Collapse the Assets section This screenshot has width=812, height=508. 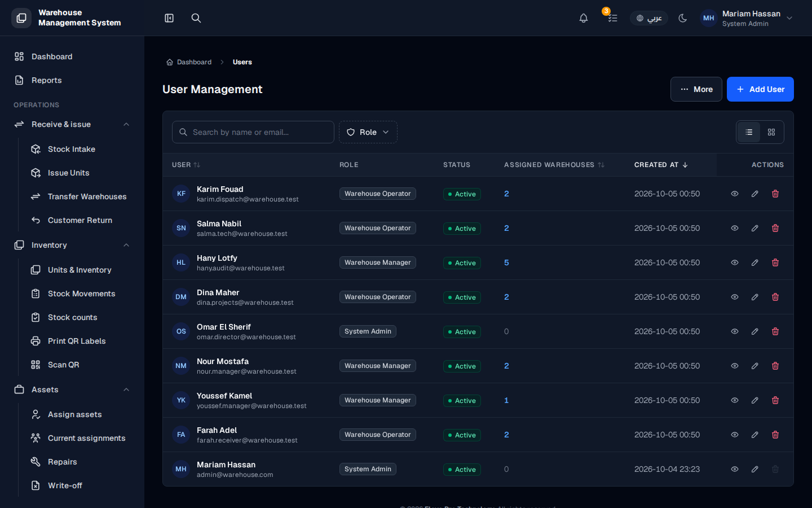[x=72, y=389]
